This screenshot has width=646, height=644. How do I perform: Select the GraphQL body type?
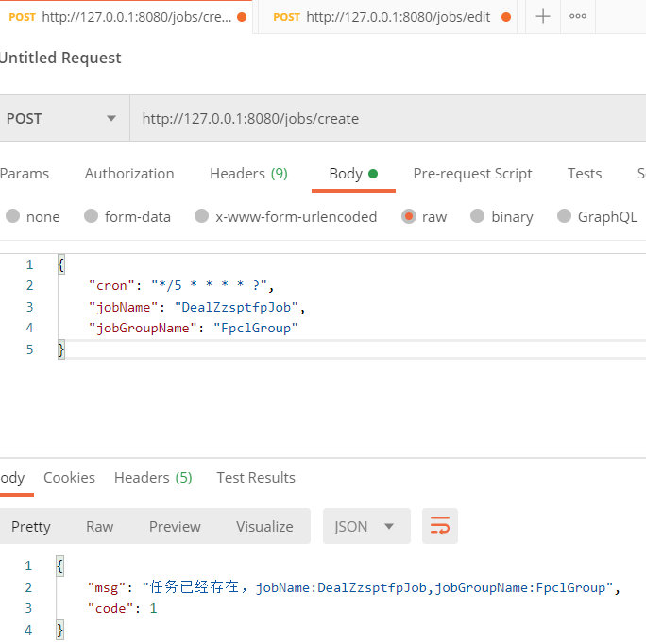pos(597,216)
